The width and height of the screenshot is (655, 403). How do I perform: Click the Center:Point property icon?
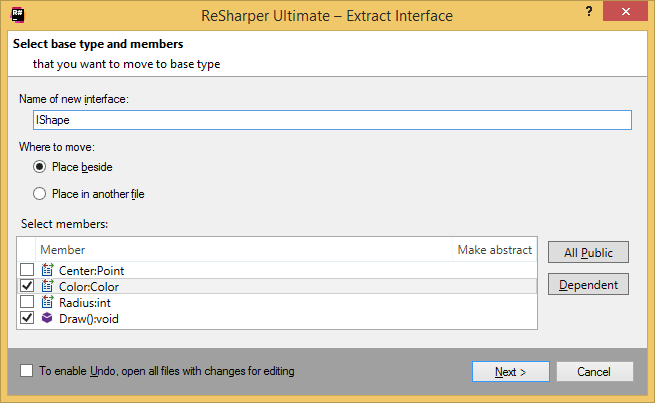[47, 270]
